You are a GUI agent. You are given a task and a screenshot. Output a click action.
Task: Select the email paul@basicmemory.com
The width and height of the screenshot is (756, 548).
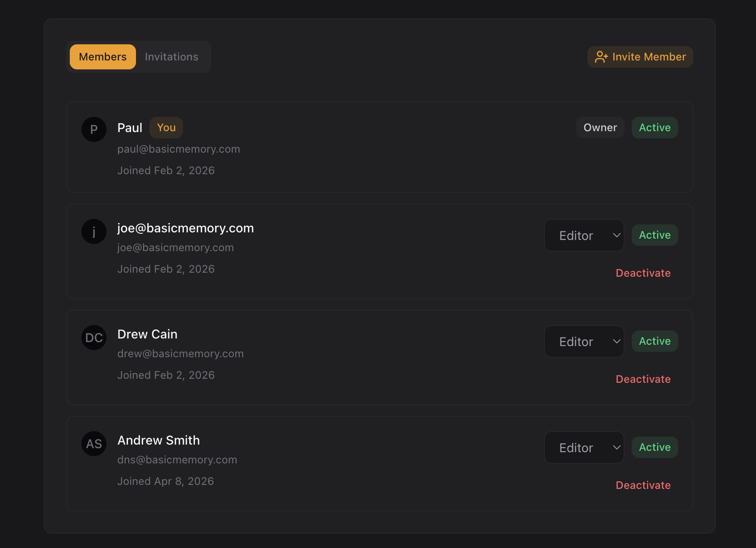tap(178, 149)
